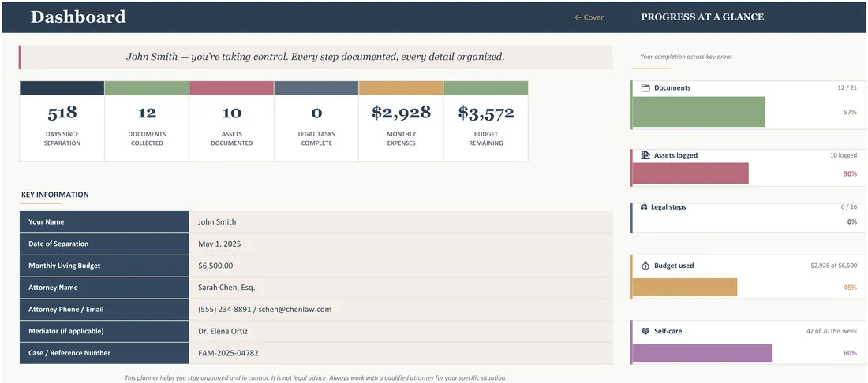Click the Budget used money bag icon
The width and height of the screenshot is (868, 383).
645,266
